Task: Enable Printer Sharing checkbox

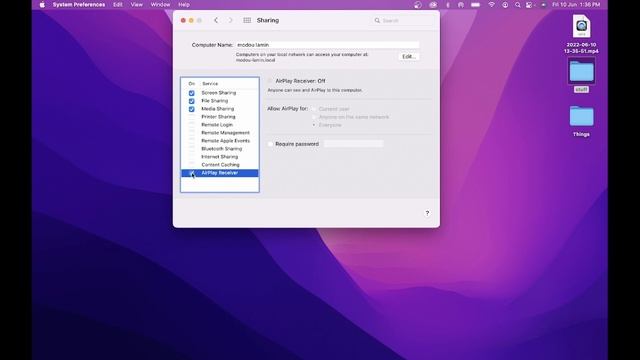Action: point(191,117)
